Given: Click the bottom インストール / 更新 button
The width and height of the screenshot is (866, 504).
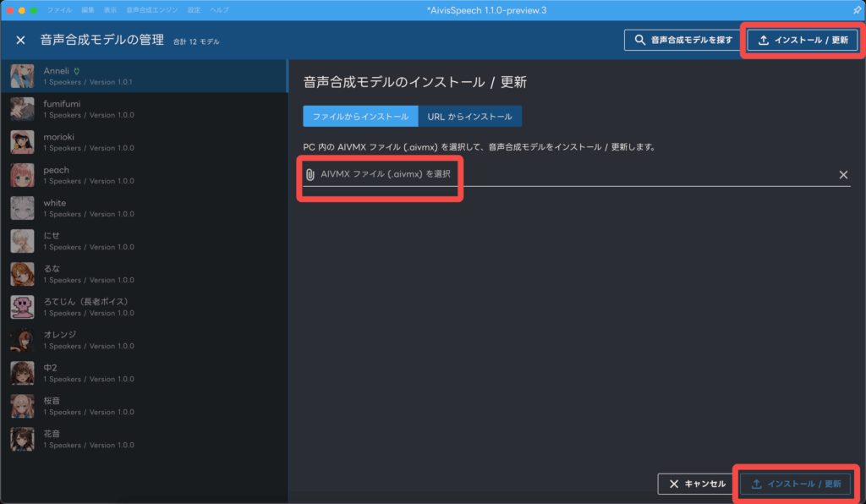Looking at the screenshot, I should pyautogui.click(x=795, y=484).
